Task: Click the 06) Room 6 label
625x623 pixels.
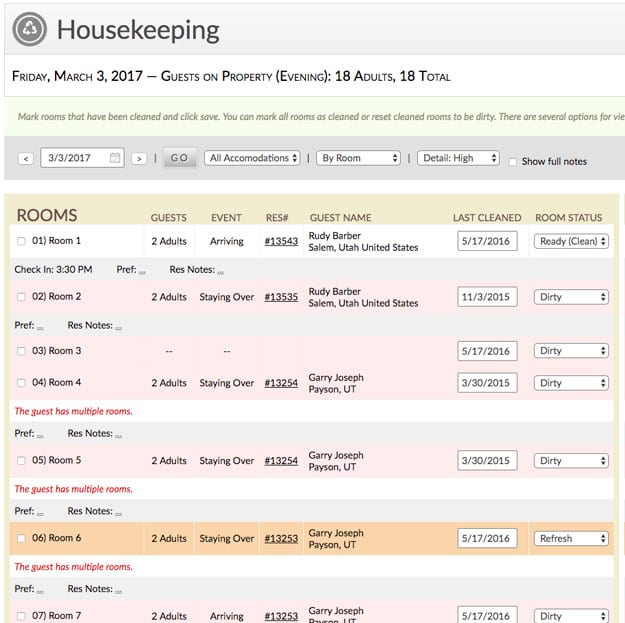Action: pyautogui.click(x=56, y=538)
